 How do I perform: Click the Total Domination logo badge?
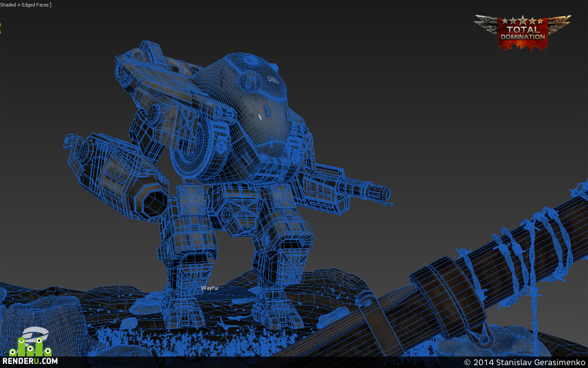click(523, 32)
